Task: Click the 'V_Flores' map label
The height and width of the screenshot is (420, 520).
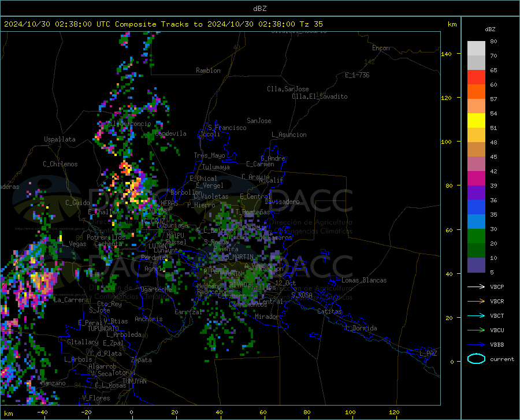Action: click(96, 398)
